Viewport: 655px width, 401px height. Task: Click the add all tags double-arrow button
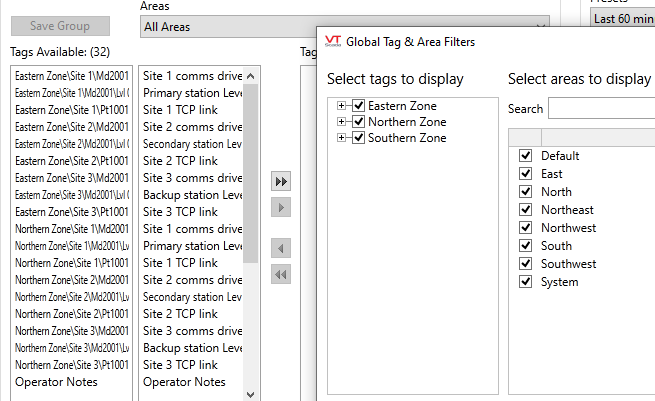[282, 181]
